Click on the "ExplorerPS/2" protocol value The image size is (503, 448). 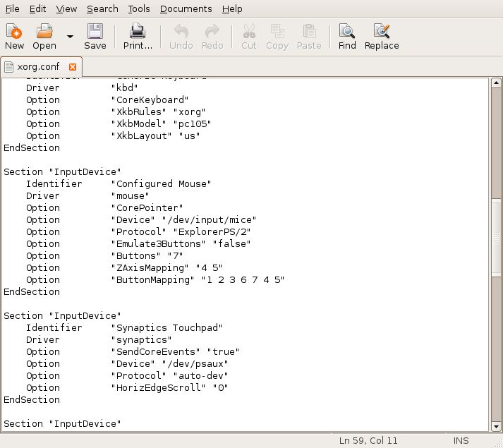[212, 231]
